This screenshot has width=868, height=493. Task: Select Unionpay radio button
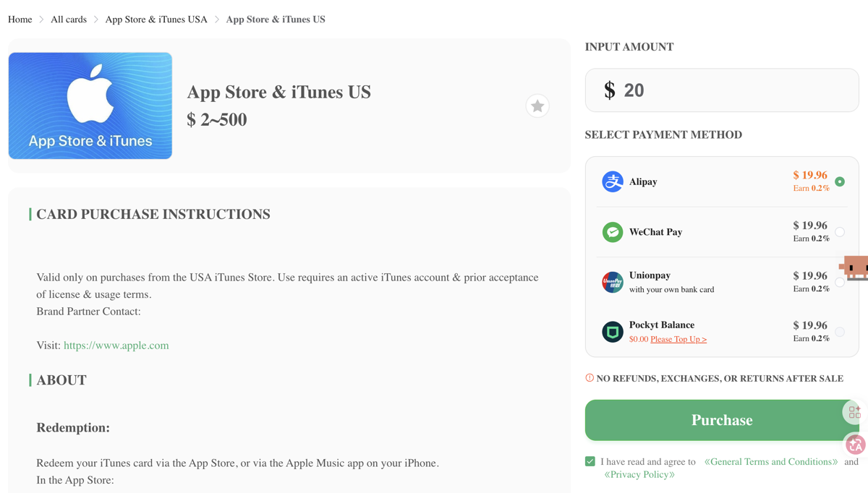click(840, 282)
